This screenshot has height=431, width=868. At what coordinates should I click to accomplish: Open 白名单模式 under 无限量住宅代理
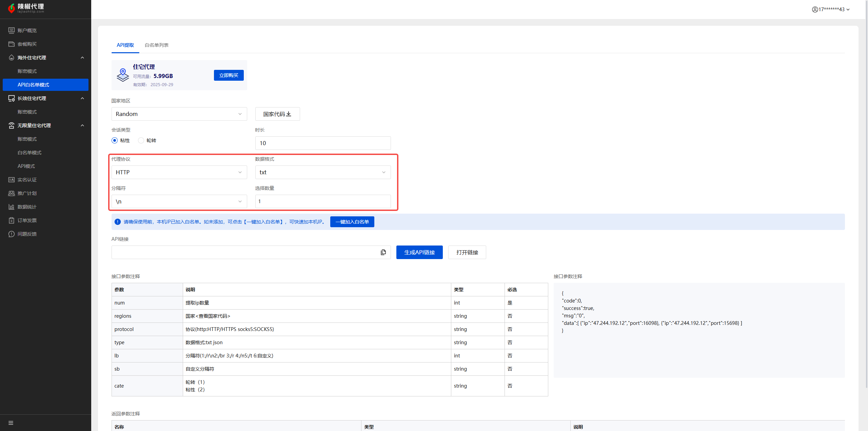[29, 153]
